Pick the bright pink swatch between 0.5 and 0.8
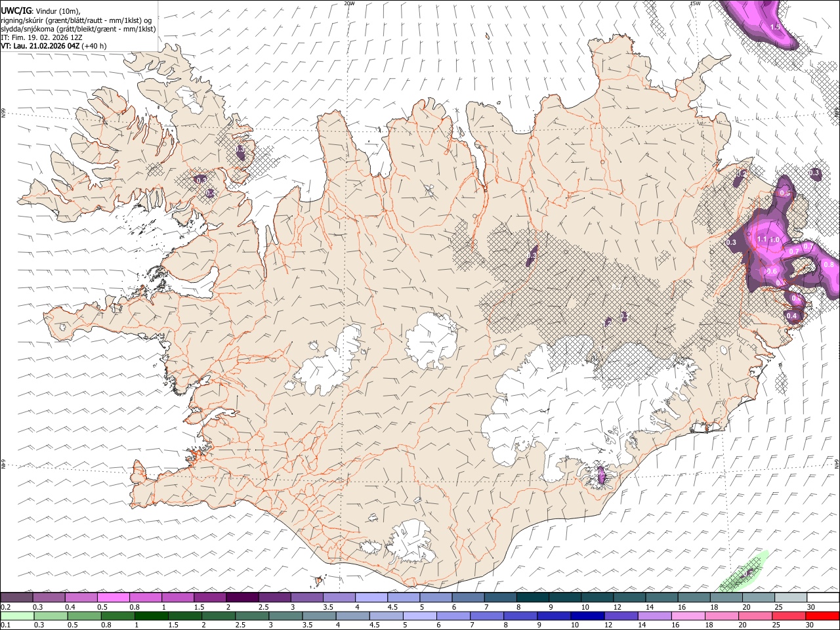 (113, 597)
